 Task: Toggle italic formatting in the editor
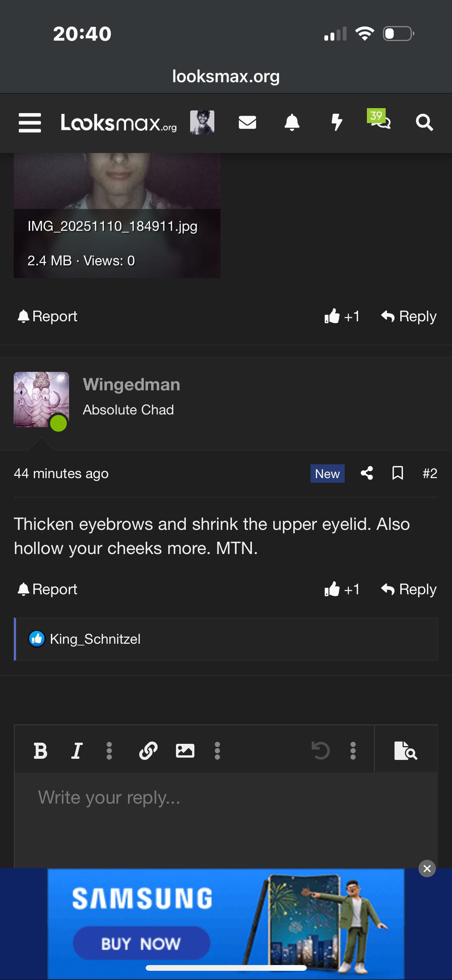click(x=77, y=750)
